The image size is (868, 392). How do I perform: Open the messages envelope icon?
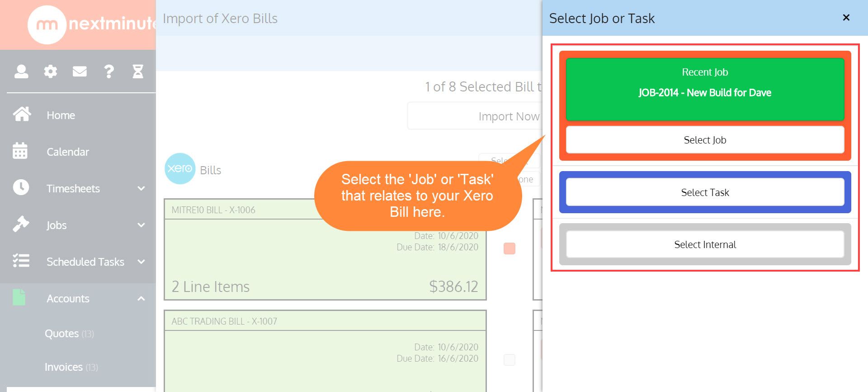[80, 71]
